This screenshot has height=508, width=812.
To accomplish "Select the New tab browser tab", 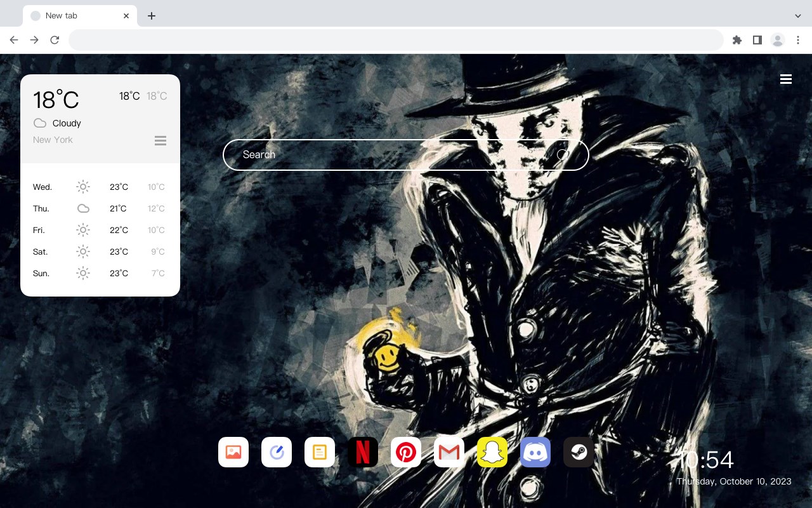I will point(80,16).
